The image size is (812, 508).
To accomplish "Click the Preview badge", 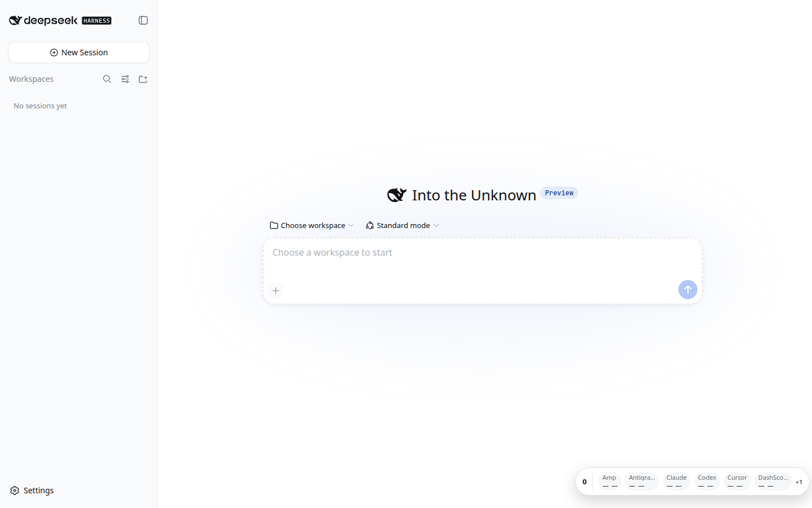I will coord(559,193).
